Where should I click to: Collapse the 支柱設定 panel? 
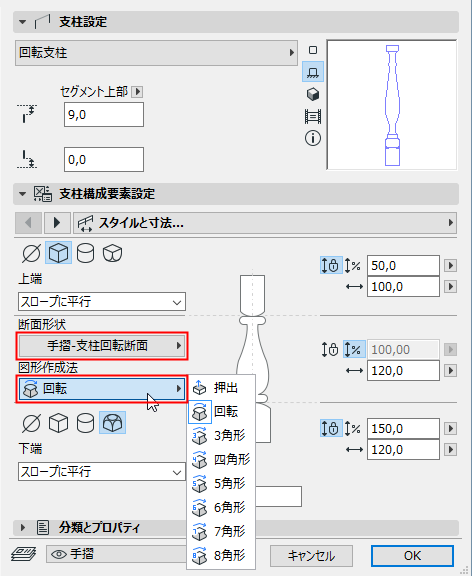click(x=22, y=22)
